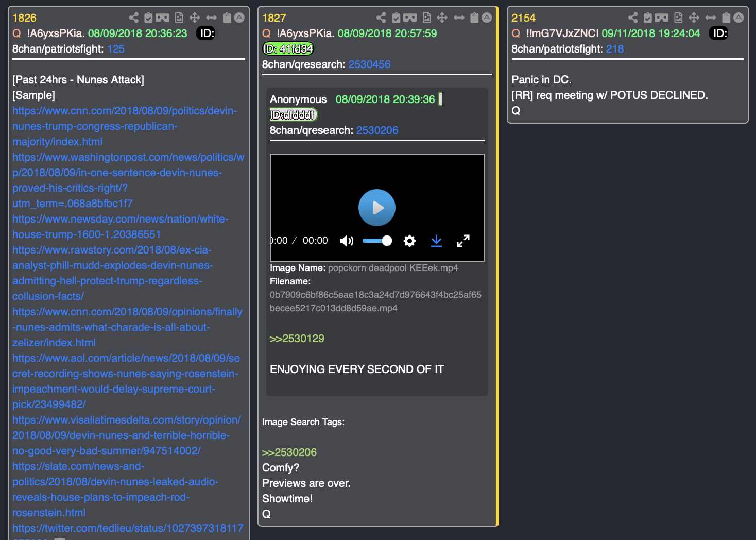Image resolution: width=756 pixels, height=540 pixels.
Task: Open the Washington Post in-one-sentence link
Action: point(128,180)
